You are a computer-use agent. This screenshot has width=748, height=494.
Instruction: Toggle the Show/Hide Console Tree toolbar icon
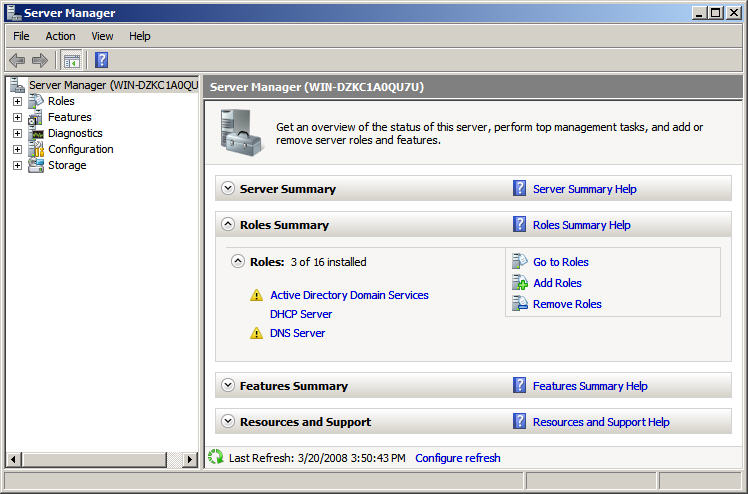coord(72,61)
